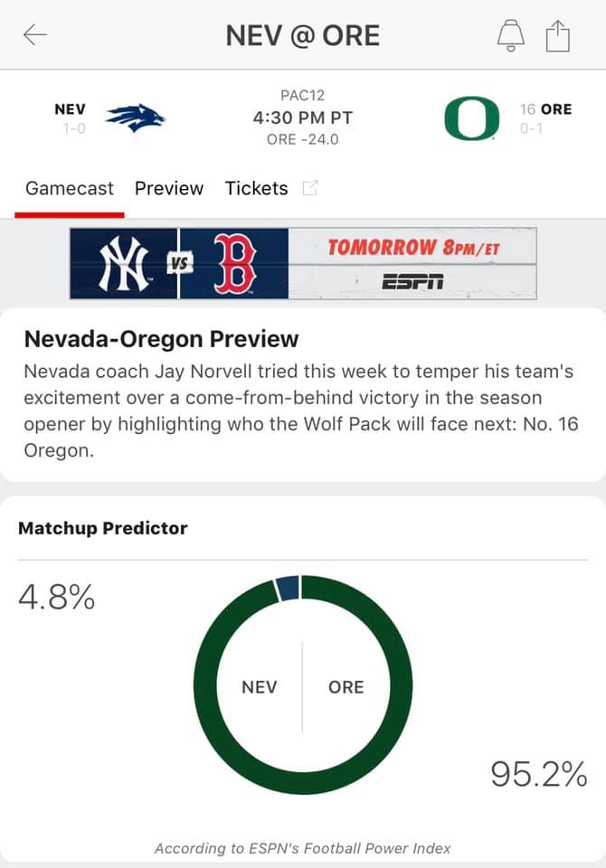
Task: Go back using the left arrow
Action: coord(35,35)
